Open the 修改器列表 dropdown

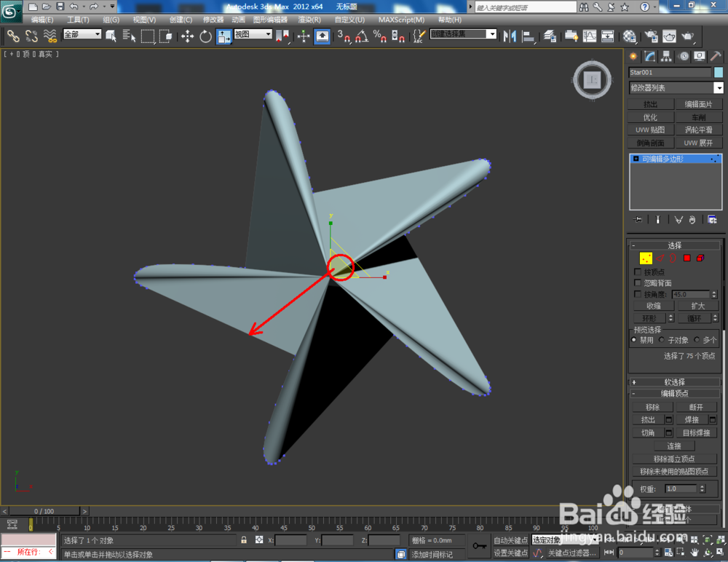(x=676, y=88)
